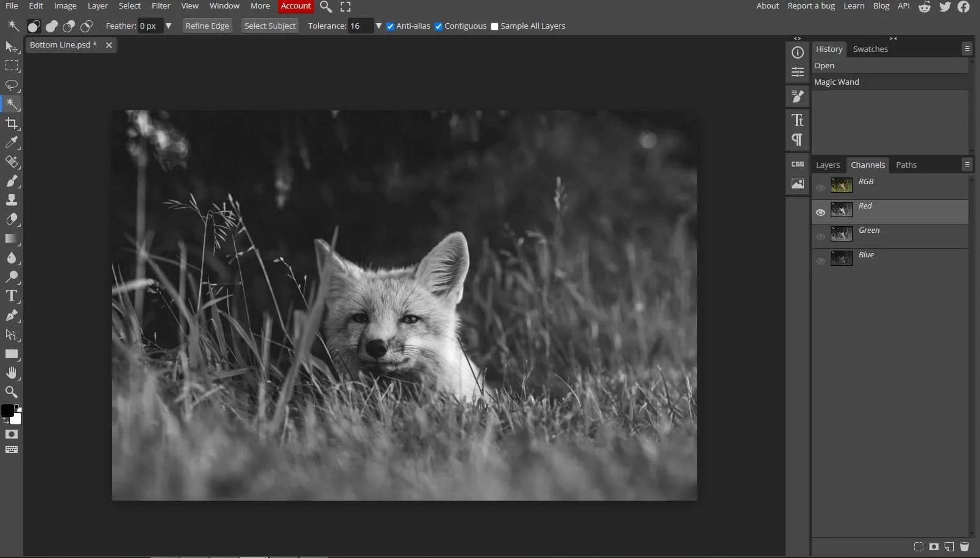Select the Clone Stamp tool
Viewport: 980px width, 558px height.
point(12,200)
